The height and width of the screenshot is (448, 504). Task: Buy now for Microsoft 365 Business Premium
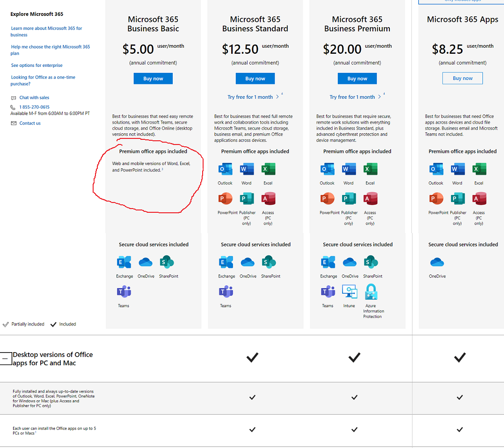357,79
